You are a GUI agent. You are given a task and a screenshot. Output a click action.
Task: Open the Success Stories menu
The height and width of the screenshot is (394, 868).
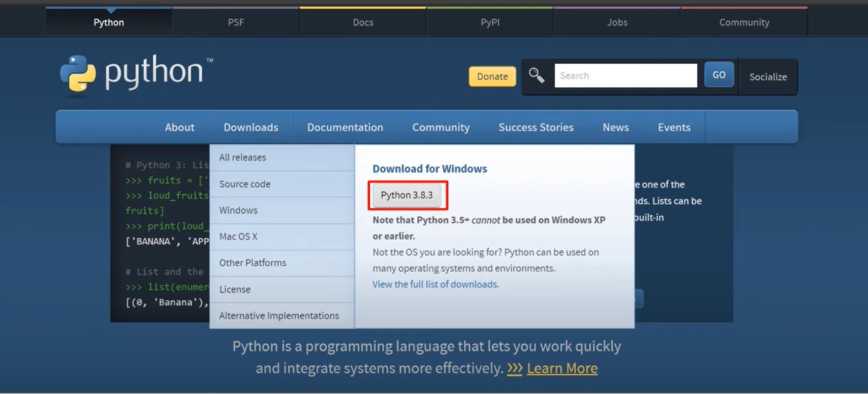click(x=536, y=127)
